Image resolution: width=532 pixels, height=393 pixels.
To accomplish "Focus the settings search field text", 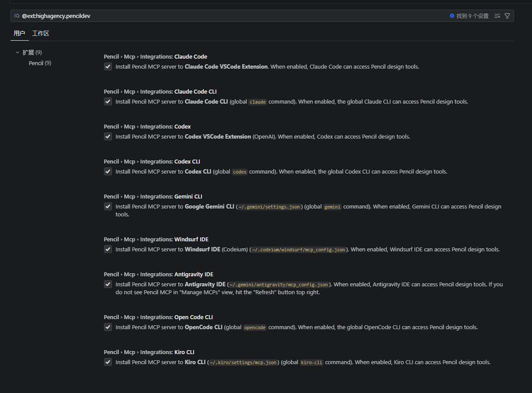I will [x=219, y=16].
